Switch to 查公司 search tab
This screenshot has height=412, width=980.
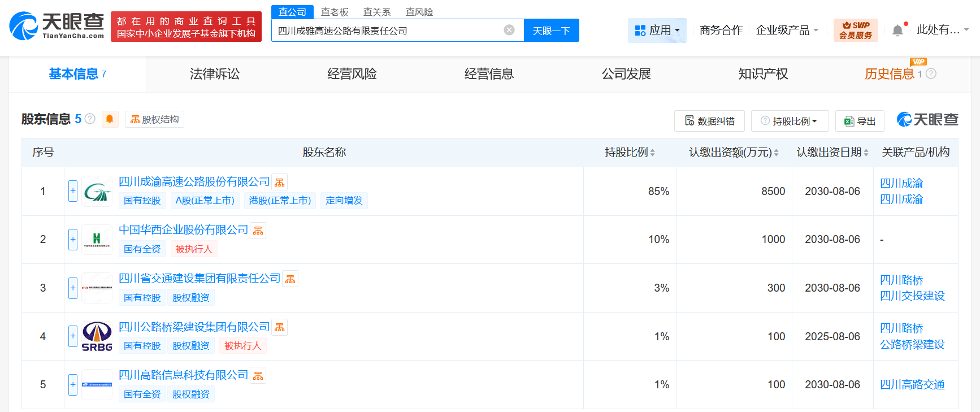tap(292, 12)
